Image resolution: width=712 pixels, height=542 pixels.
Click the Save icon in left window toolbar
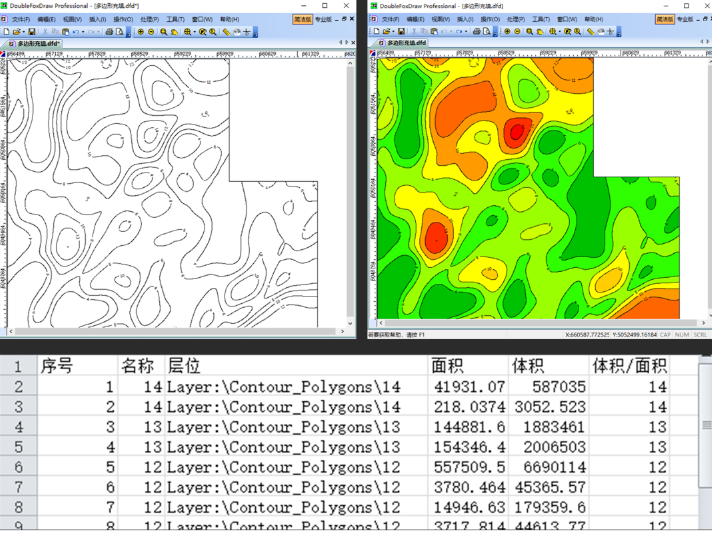tap(32, 32)
